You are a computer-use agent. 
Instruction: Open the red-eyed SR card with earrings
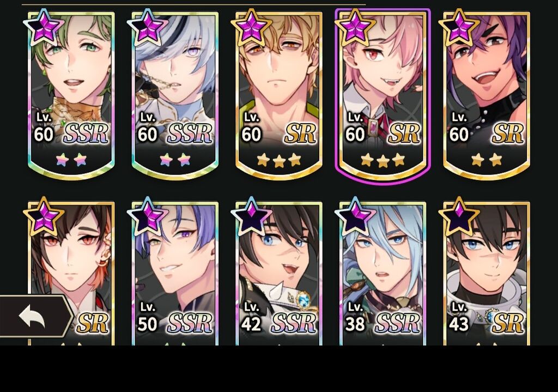coord(71,274)
